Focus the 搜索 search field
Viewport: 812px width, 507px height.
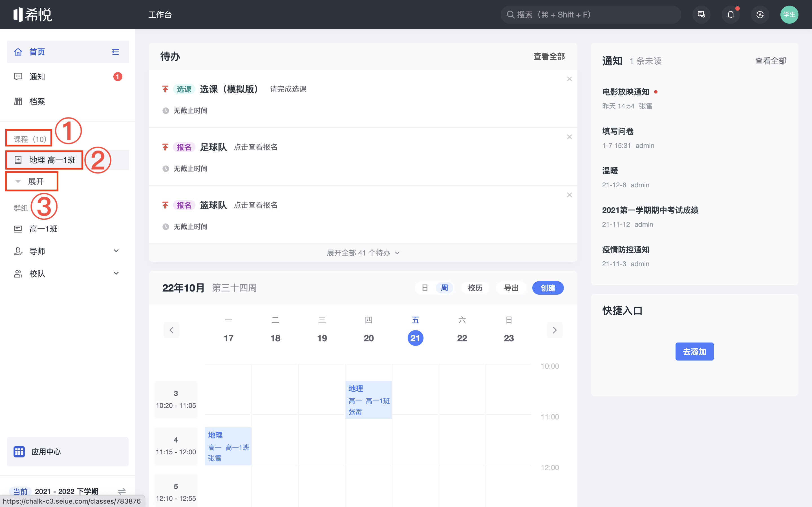(x=591, y=15)
